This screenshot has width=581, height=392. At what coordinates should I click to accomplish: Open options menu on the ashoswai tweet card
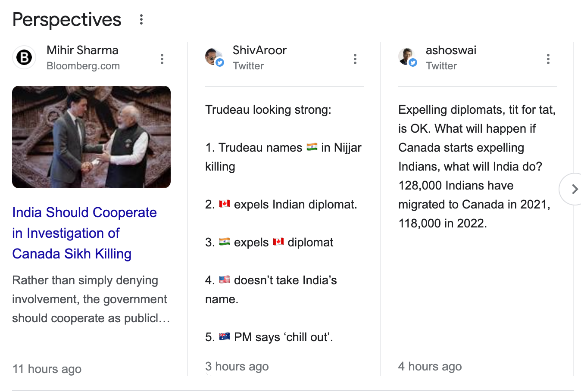548,59
